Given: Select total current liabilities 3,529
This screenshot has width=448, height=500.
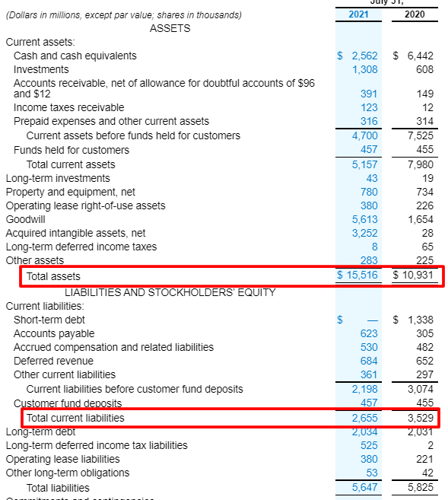Looking at the screenshot, I should (421, 418).
